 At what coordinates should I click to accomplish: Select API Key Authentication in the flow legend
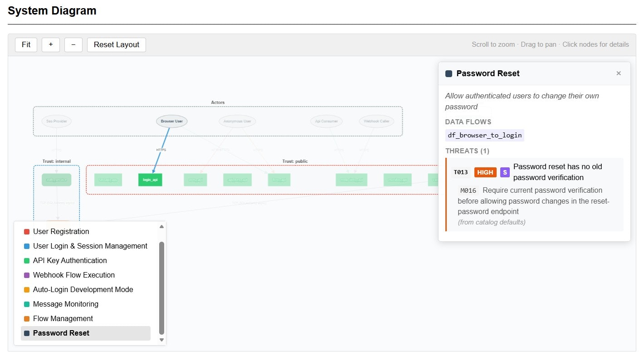(70, 260)
